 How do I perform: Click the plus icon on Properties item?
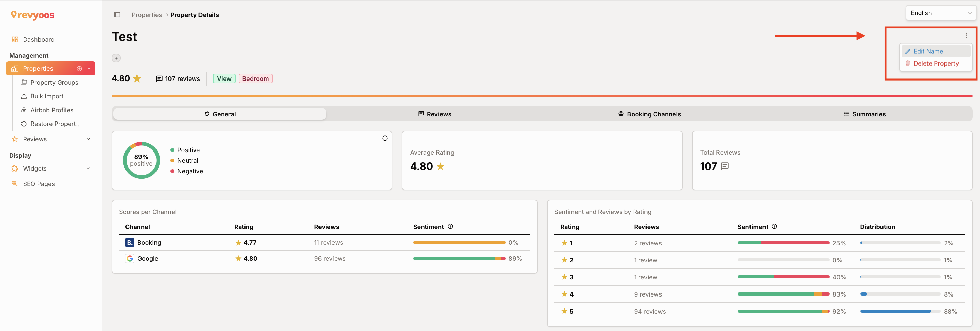coord(79,69)
